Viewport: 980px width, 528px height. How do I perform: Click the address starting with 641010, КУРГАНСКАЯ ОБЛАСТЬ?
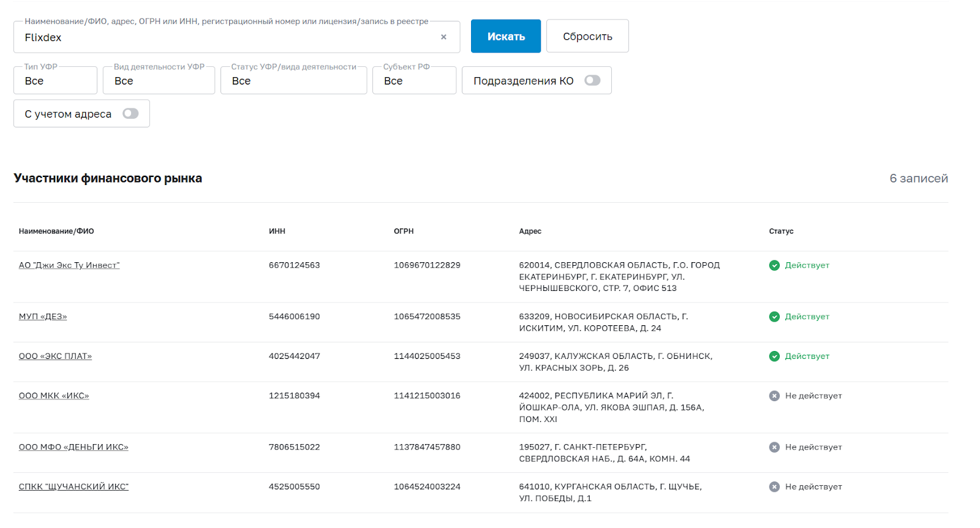610,492
